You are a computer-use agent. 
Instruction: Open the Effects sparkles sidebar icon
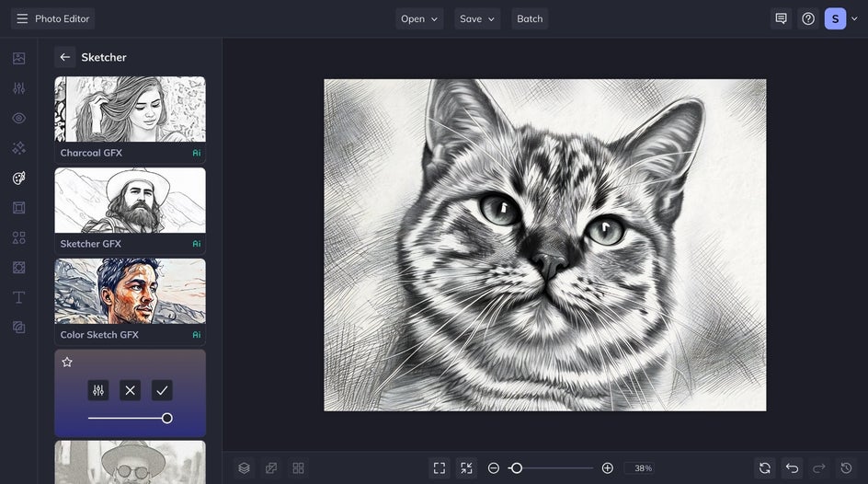18,148
